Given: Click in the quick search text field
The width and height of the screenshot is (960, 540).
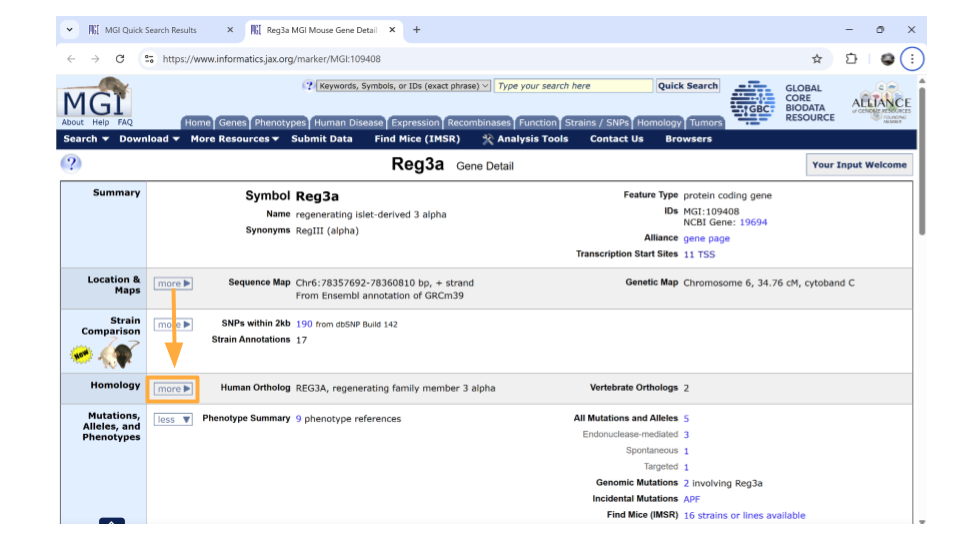Looking at the screenshot, I should coord(574,86).
